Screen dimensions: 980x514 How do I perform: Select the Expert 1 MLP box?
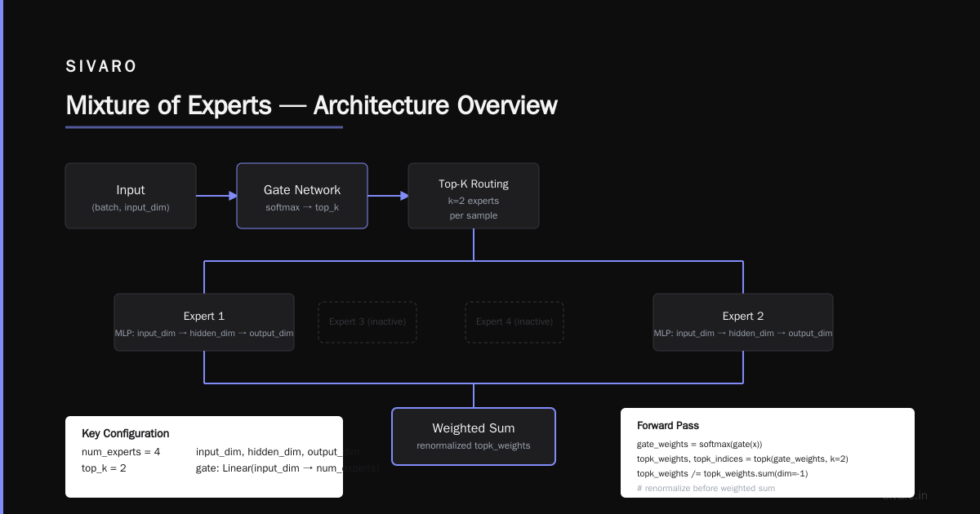click(x=204, y=322)
